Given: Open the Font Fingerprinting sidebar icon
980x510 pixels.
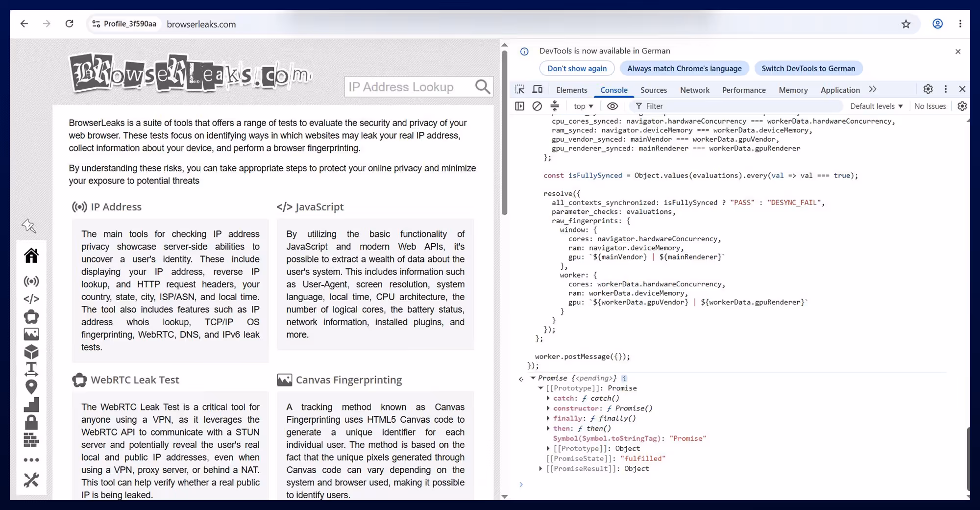Looking at the screenshot, I should [31, 369].
